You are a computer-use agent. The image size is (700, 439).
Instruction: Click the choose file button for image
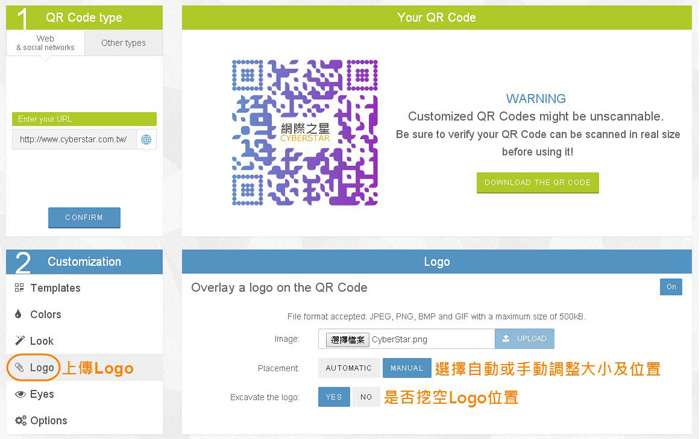pyautogui.click(x=348, y=339)
